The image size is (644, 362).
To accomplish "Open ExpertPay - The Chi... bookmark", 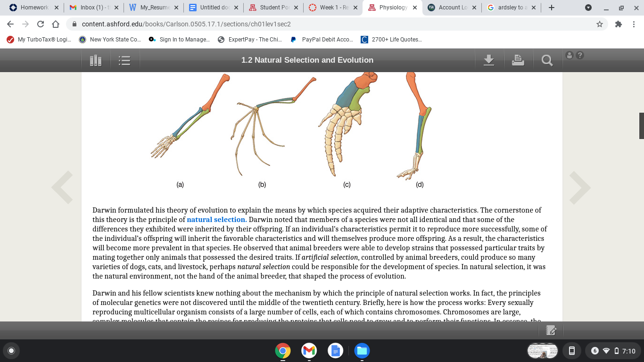I will coord(250,40).
